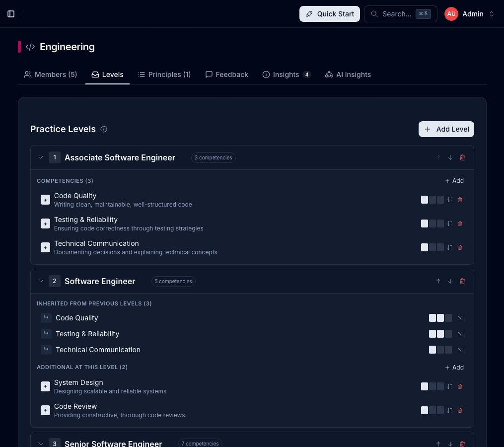504x447 pixels.
Task: Expand Code Review competency details
Action: (x=45, y=410)
